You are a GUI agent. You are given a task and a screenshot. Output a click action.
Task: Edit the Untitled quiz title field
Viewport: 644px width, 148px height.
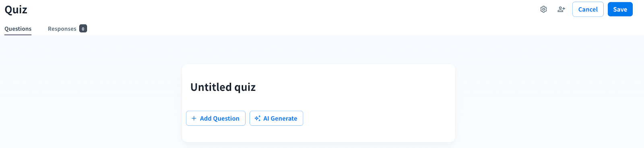click(x=223, y=87)
